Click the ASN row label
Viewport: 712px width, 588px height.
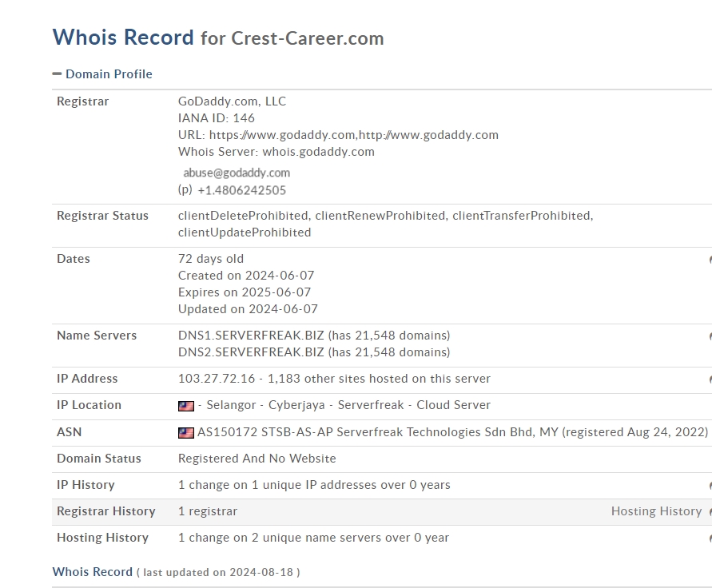coord(69,431)
